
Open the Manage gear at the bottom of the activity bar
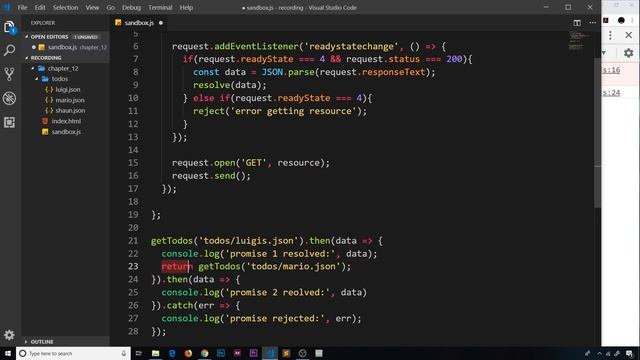9,335
